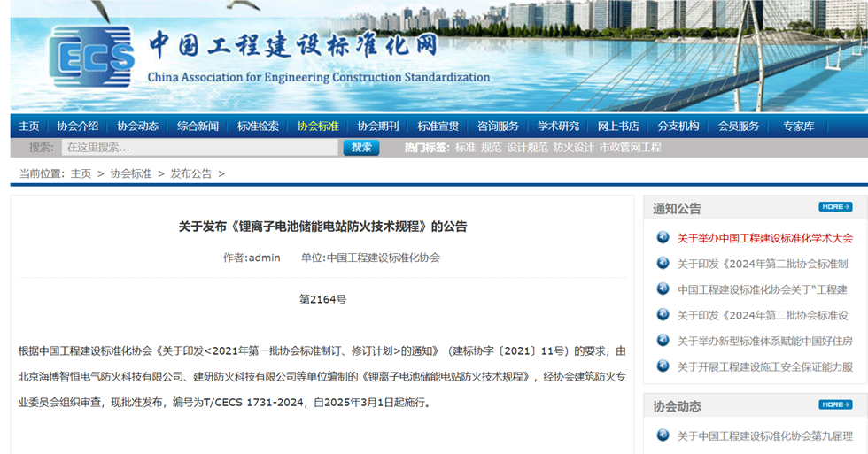Go to 网上书店 in navigation bar
The height and width of the screenshot is (454, 868).
click(x=618, y=126)
